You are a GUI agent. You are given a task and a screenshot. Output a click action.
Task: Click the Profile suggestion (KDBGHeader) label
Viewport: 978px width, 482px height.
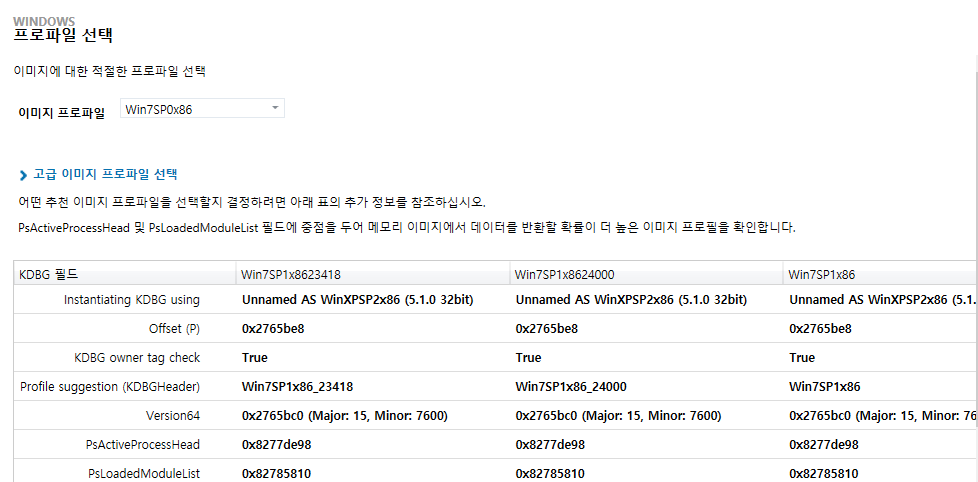(110, 387)
